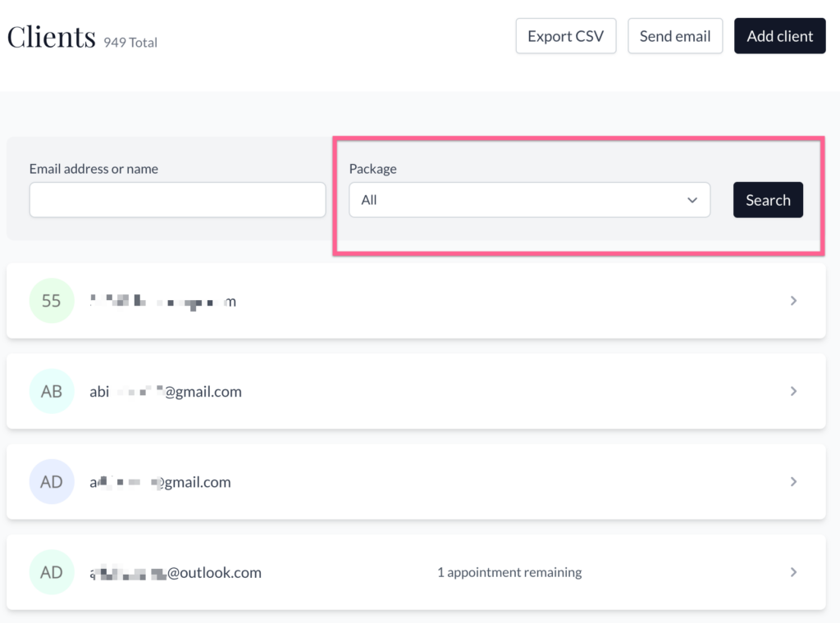Open chevron on the outlook.com client row

793,572
